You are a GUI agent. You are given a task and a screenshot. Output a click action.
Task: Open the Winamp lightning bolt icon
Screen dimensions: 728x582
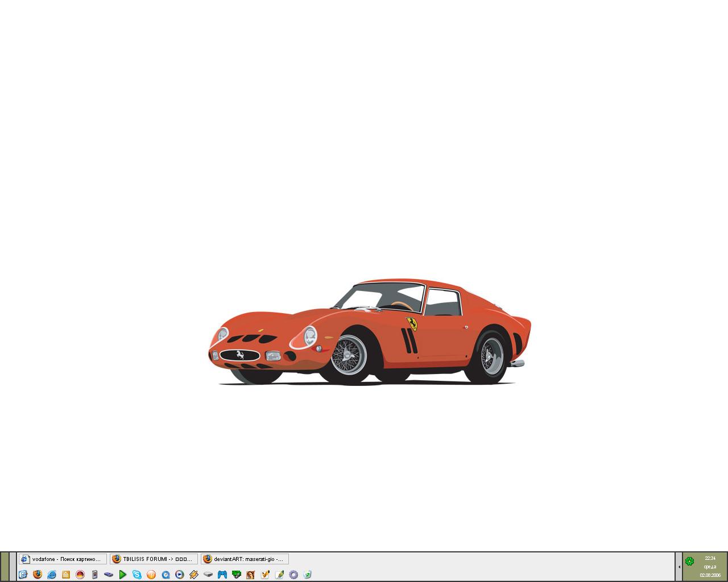click(194, 575)
